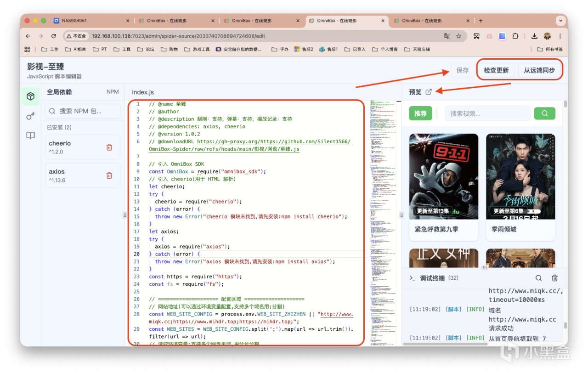Open the 所有书签 folder
This screenshot has width=588, height=373.
click(x=550, y=49)
